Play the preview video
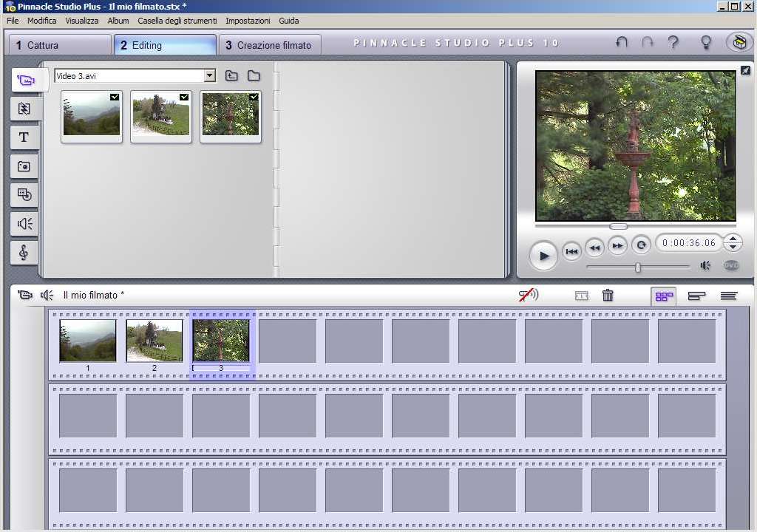757x532 pixels. coord(543,256)
